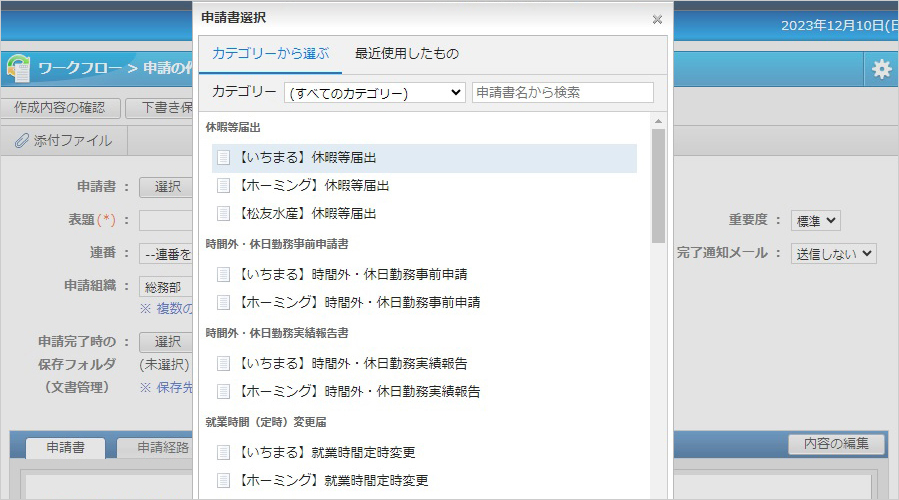Click the dialog list scrollbar thumb

coord(658,186)
